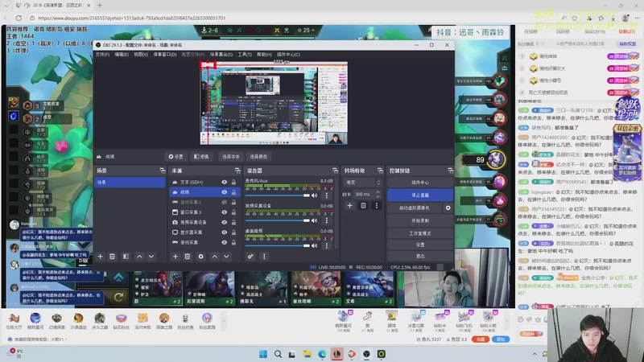Open the 渐变 transition type dropdown

point(363,183)
